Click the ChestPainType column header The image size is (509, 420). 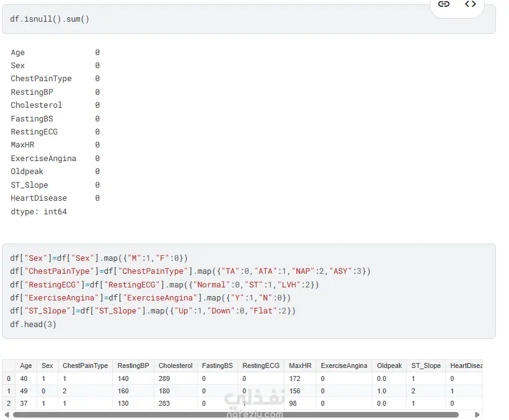(85, 365)
